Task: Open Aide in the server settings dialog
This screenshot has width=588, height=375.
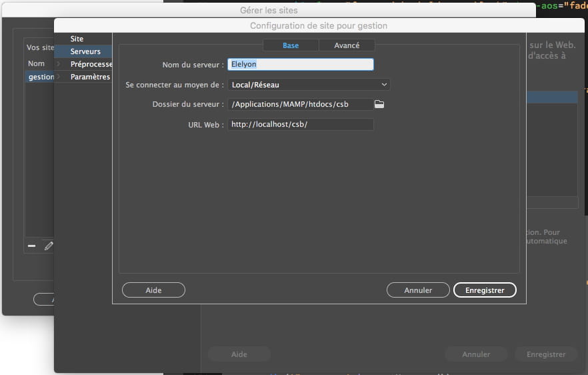Action: point(153,290)
